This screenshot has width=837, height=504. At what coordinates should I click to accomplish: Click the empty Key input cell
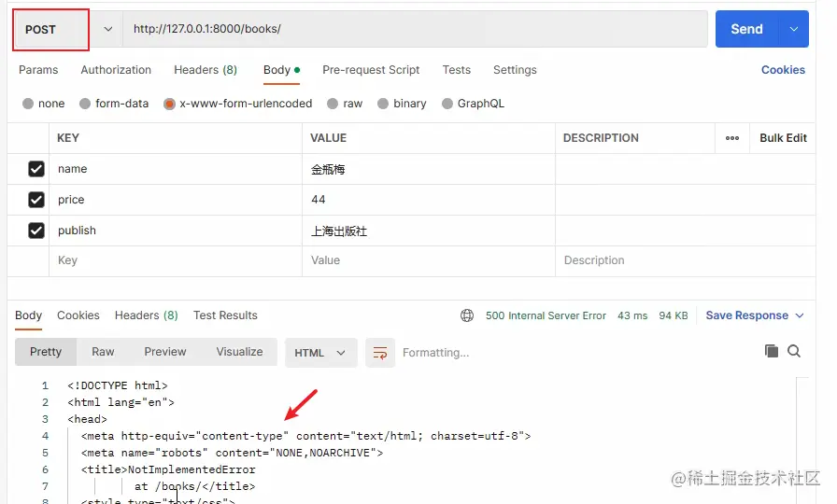point(176,260)
